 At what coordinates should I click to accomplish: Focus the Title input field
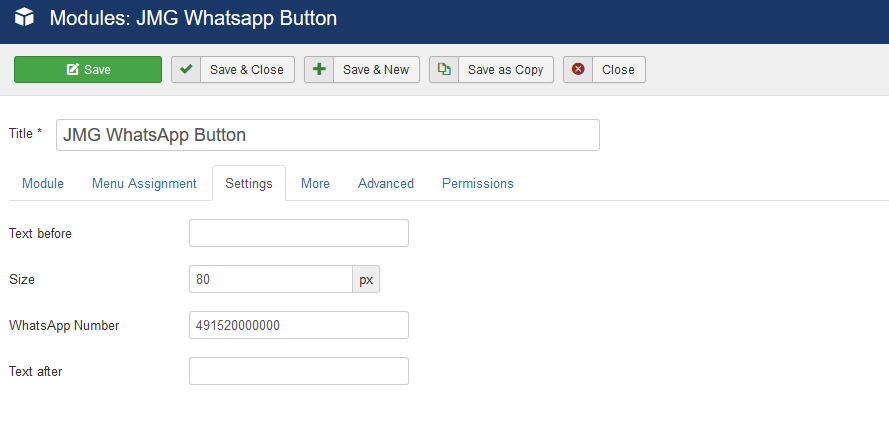point(328,135)
